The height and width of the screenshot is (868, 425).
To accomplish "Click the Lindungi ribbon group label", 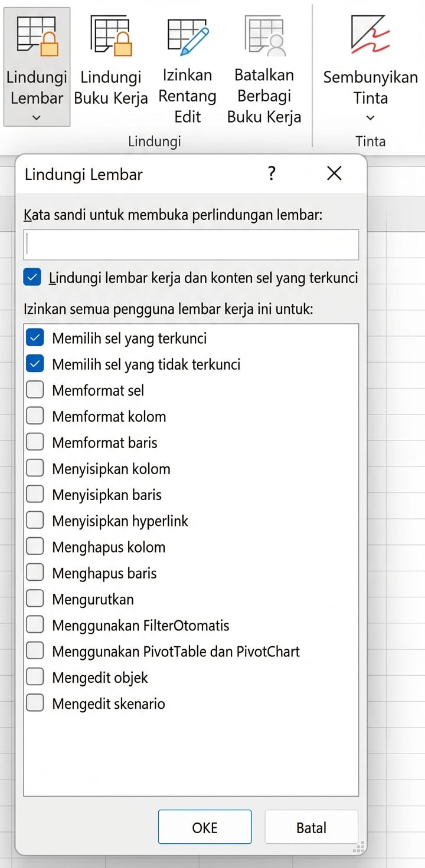I will pos(154,141).
